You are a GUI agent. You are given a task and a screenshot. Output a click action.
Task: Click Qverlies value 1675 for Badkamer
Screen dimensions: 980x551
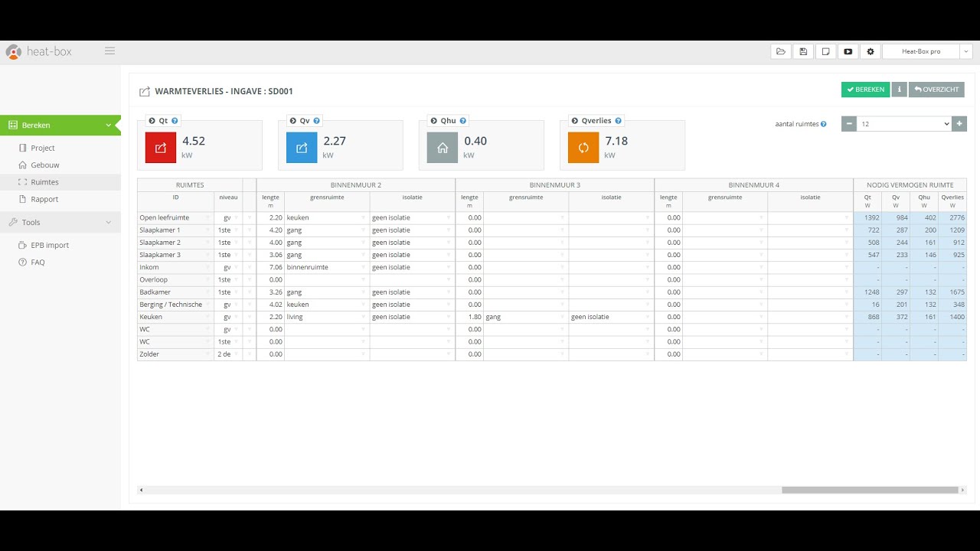(952, 292)
